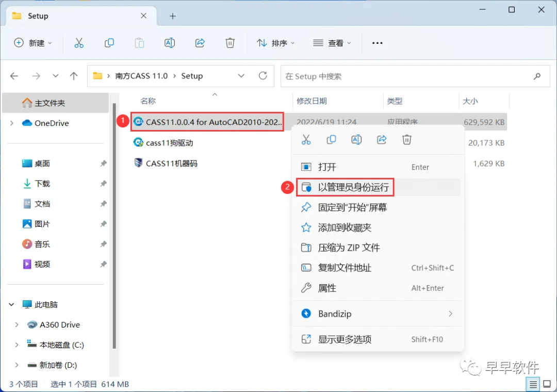The image size is (557, 392).
Task: Click the Delete trash icon in the top toolbar
Action: point(230,43)
